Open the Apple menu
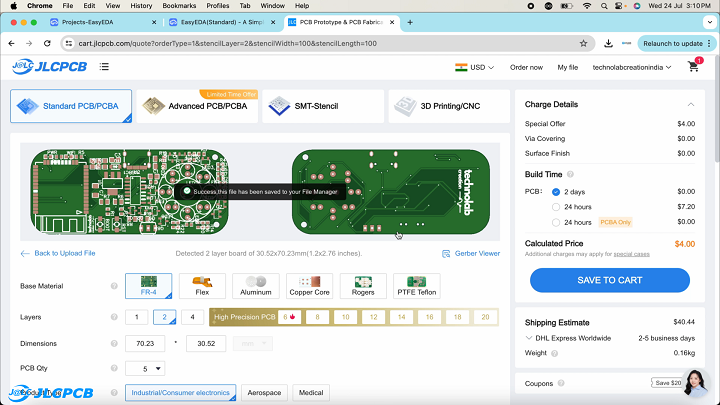 point(14,6)
